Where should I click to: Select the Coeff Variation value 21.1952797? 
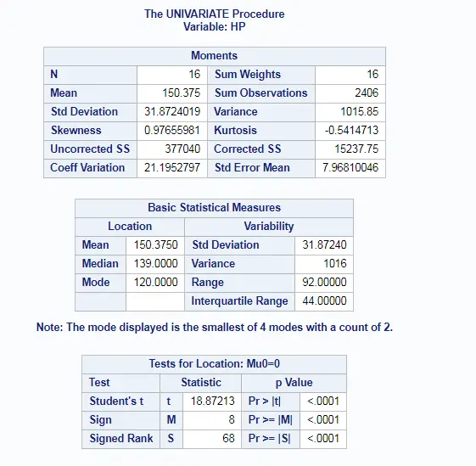pyautogui.click(x=172, y=167)
